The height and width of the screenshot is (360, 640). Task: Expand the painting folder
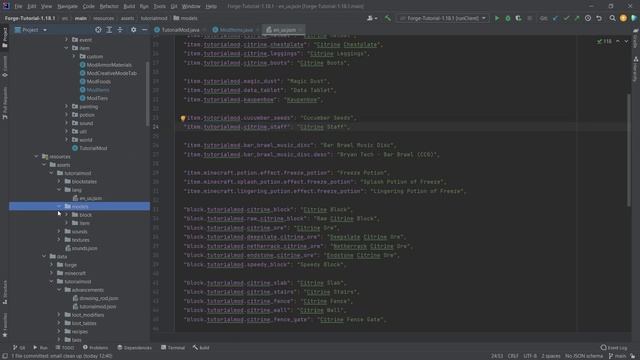[67, 107]
